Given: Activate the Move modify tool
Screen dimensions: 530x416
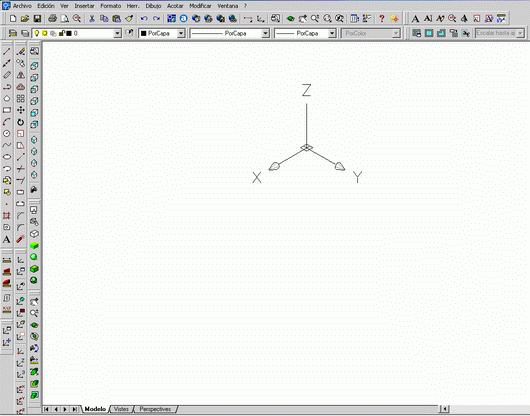Looking at the screenshot, I should (21, 110).
